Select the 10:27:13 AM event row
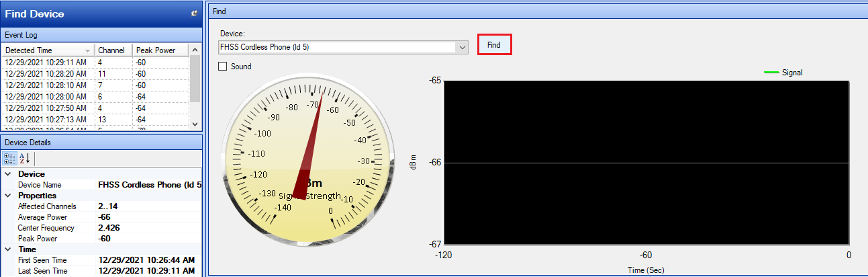Screen dimensions: 868x277 pyautogui.click(x=95, y=120)
